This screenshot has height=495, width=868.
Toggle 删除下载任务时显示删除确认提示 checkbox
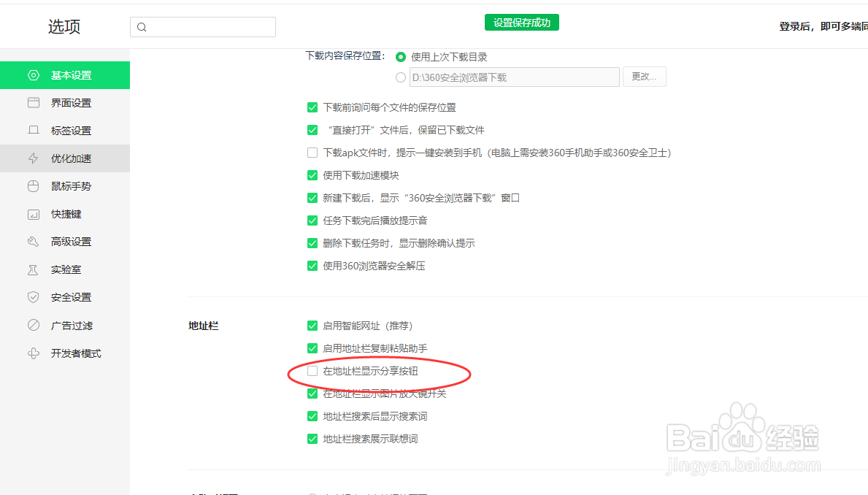click(x=312, y=244)
